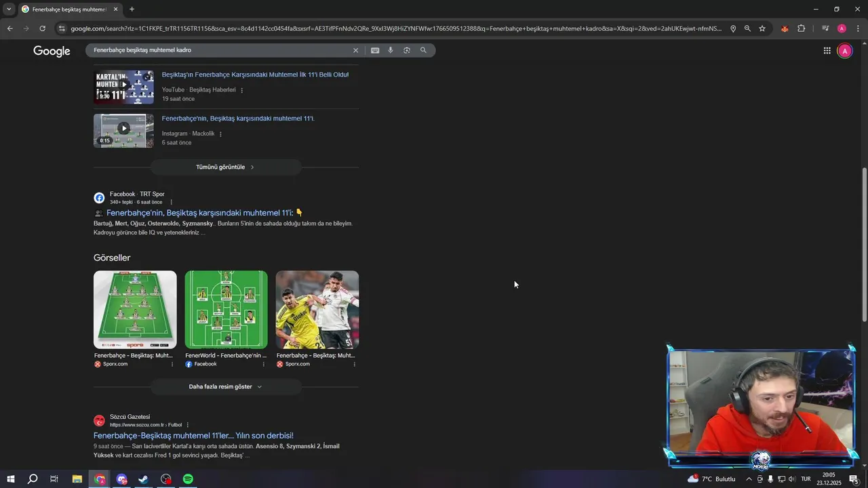The width and height of the screenshot is (868, 488).
Task: Open Task View on the taskbar
Action: click(x=54, y=479)
